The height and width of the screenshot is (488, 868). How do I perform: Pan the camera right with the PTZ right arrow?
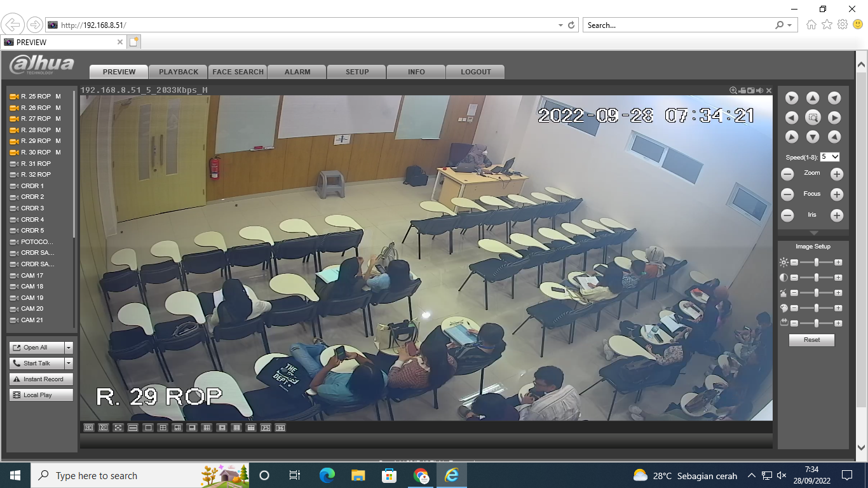click(834, 118)
